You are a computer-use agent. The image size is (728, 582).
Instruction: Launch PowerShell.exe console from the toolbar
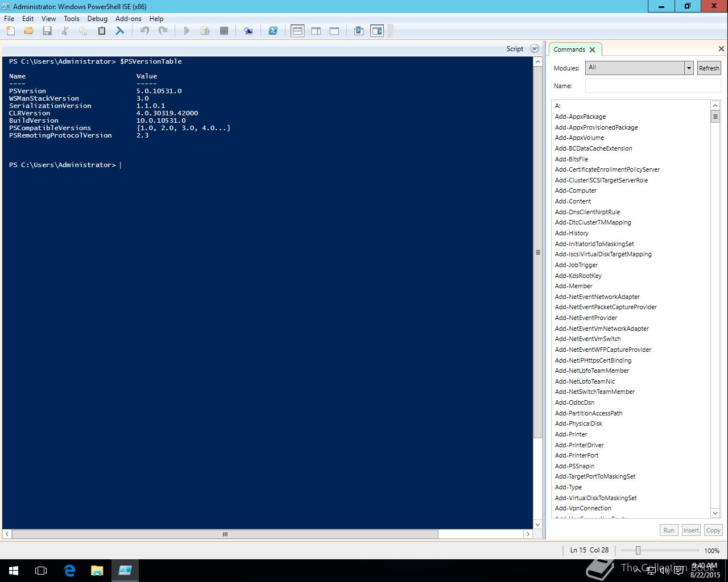(273, 31)
